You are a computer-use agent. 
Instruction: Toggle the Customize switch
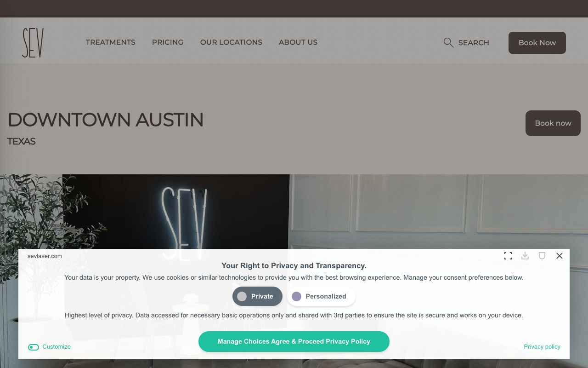(34, 347)
